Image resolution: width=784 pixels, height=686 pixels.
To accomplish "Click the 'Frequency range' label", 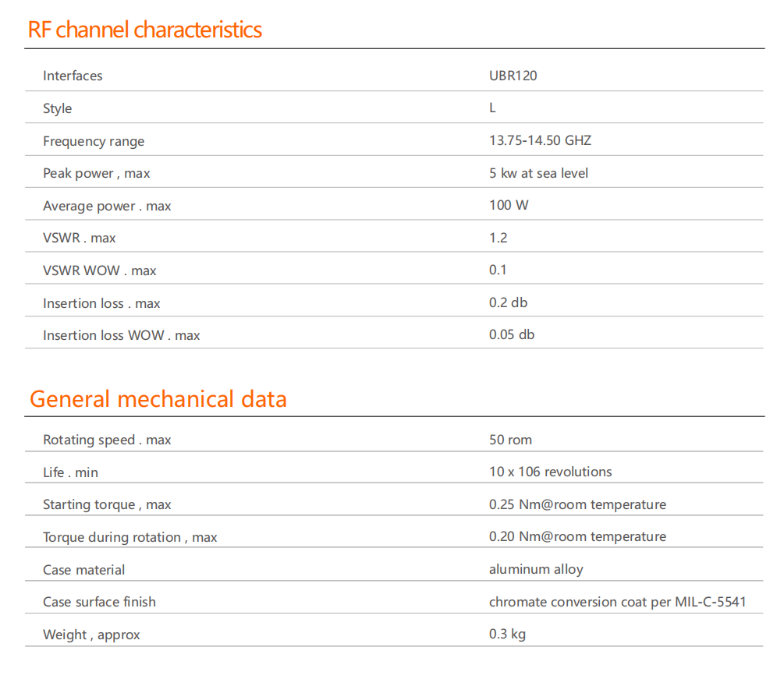I will (x=94, y=141).
